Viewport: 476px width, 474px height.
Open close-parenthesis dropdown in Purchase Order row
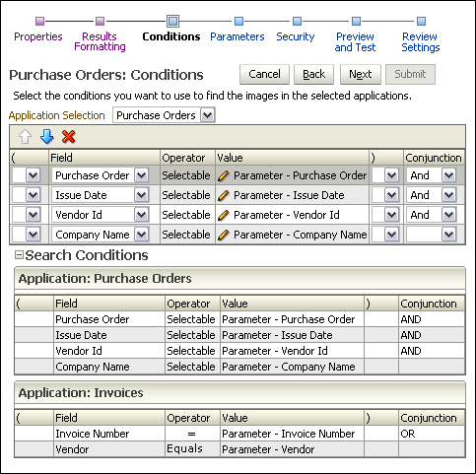(x=392, y=175)
